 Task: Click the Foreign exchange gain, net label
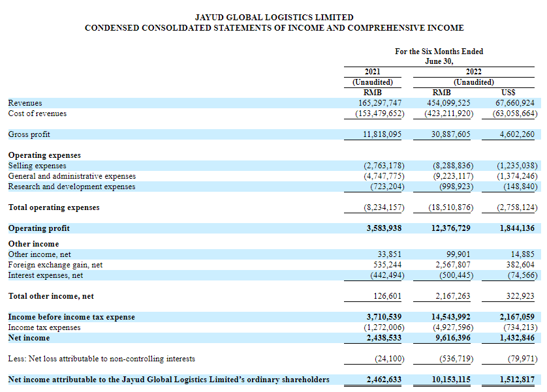[55, 265]
